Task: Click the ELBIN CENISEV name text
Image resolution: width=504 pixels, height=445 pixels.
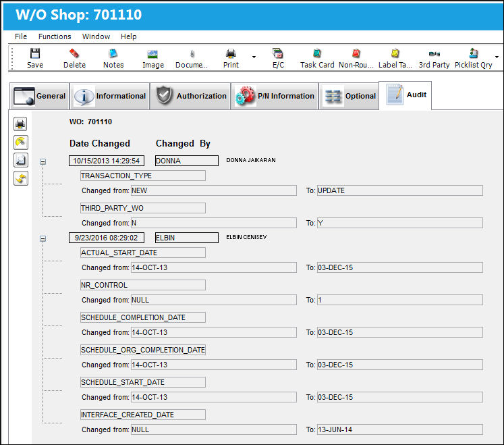Action: (246, 237)
